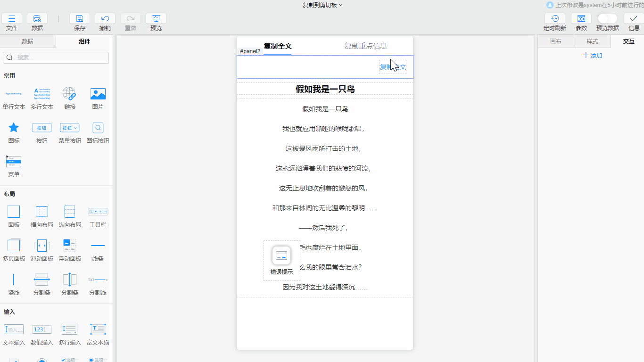Select the Image (图片) component icon
The width and height of the screenshot is (644, 362).
98,94
